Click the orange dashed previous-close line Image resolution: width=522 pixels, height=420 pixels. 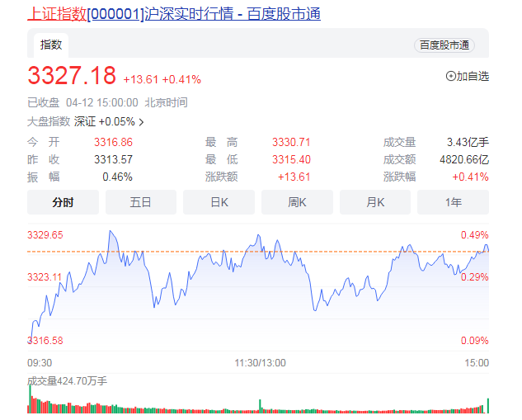click(247, 250)
